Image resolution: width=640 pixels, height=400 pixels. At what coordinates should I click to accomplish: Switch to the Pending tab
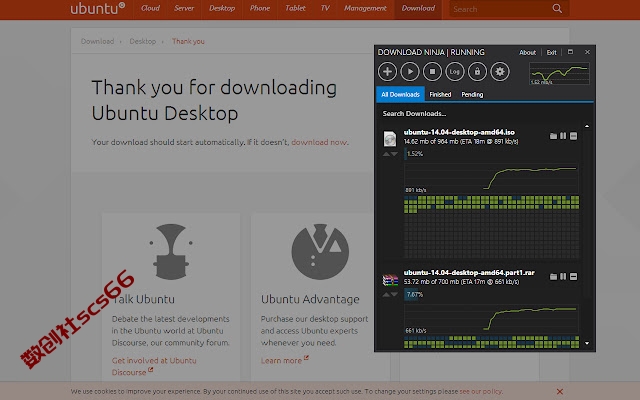coord(472,94)
